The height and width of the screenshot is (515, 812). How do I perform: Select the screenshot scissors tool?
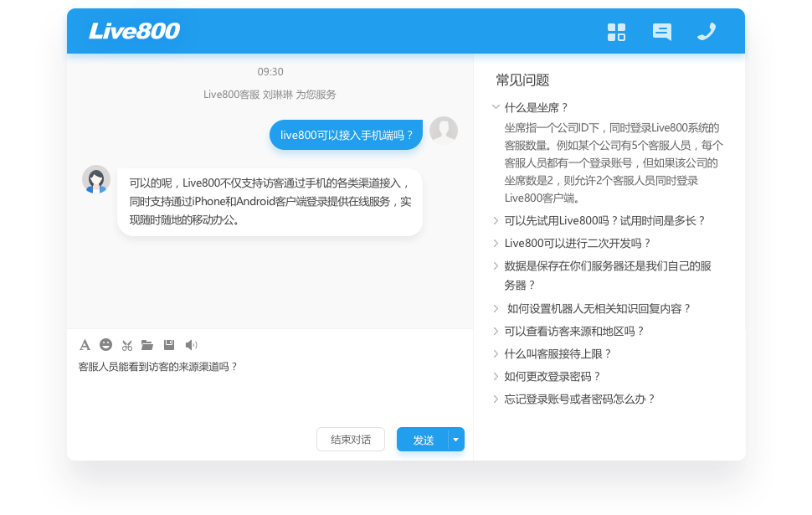126,344
